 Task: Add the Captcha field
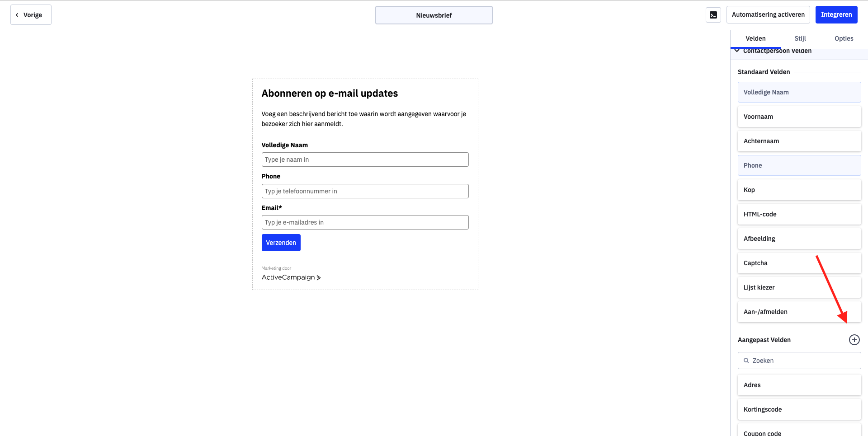[x=799, y=263]
